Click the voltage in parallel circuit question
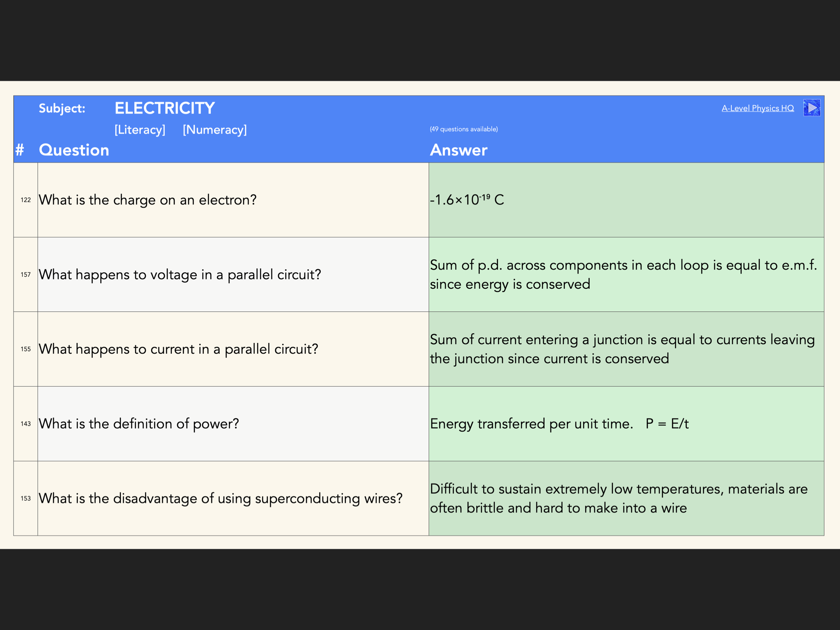840x630 pixels. click(x=180, y=275)
